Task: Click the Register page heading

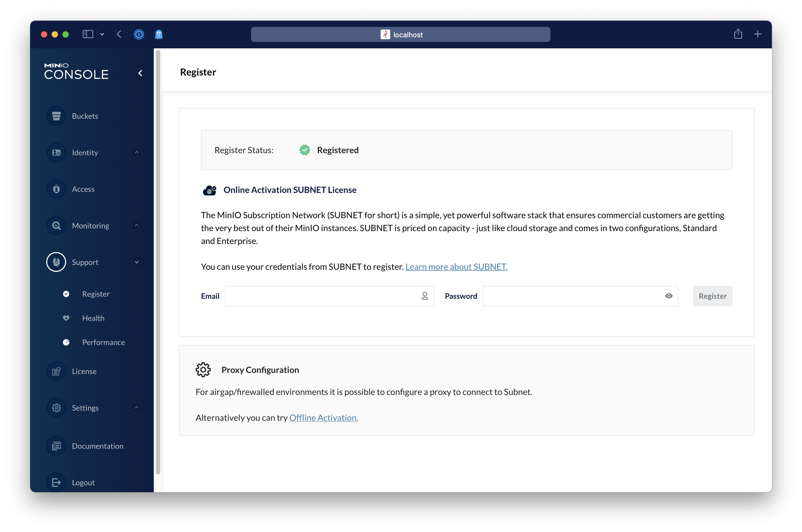Action: (x=198, y=72)
